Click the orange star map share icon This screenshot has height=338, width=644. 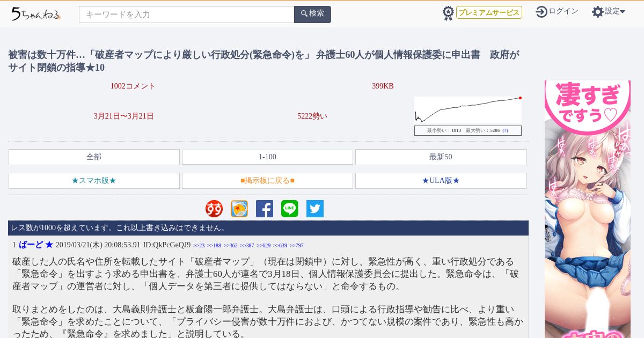coord(239,209)
